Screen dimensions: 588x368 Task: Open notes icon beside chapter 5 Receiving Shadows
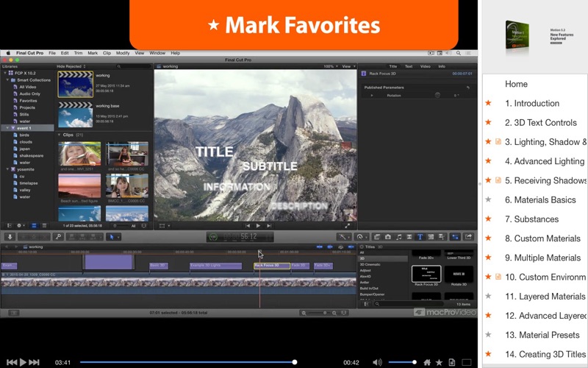pos(498,180)
